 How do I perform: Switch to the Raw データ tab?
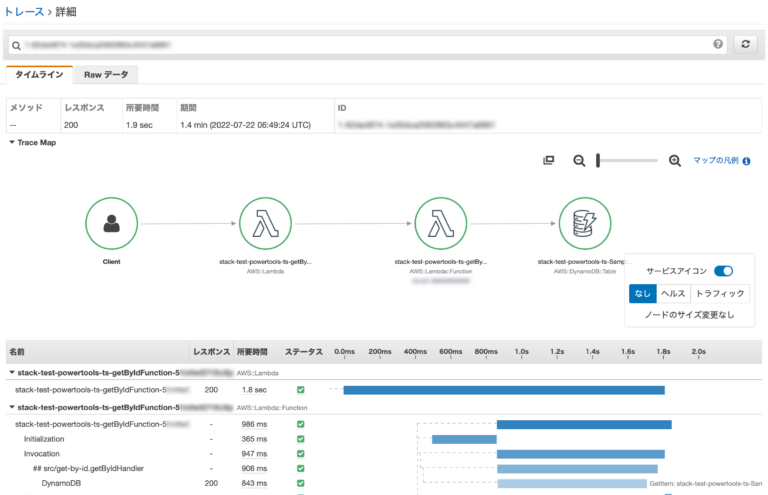[106, 74]
